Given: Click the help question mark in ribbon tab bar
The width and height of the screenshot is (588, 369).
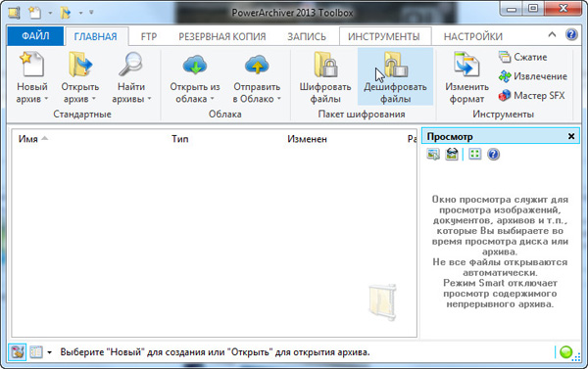Looking at the screenshot, I should [571, 35].
